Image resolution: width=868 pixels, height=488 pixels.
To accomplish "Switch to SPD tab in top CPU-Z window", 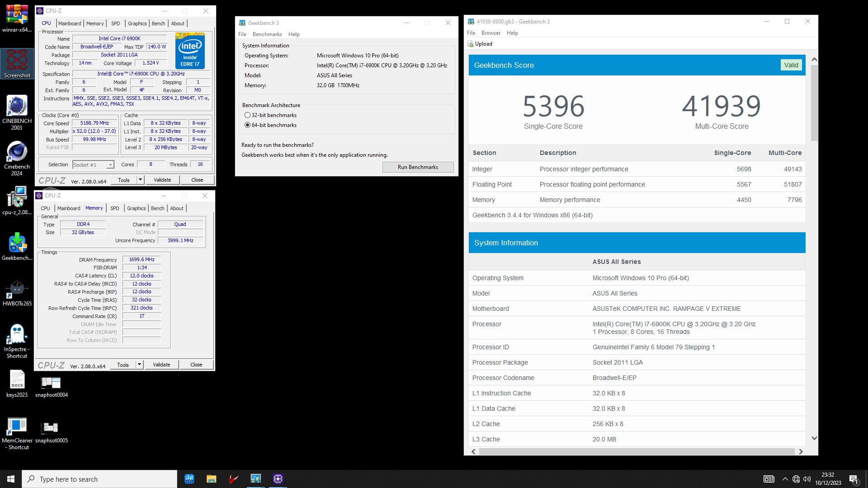I will point(116,23).
